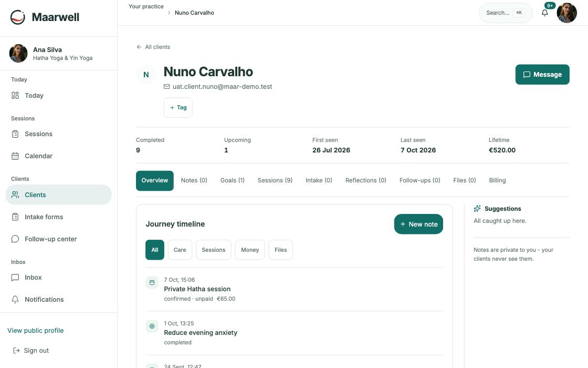
Task: Click the 9+ notification badge
Action: tap(550, 6)
